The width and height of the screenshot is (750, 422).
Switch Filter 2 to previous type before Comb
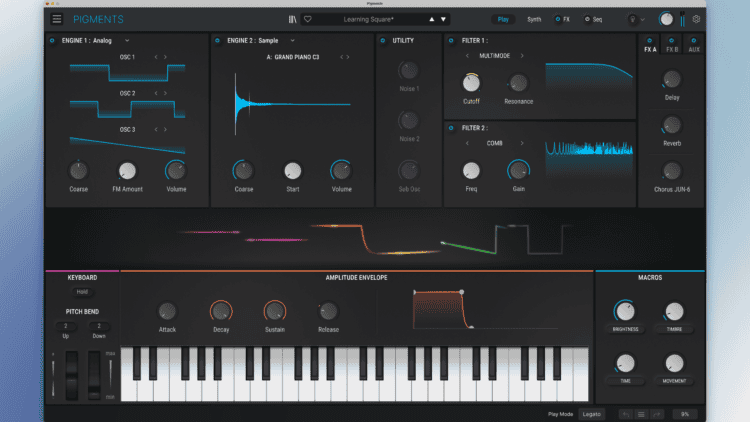[x=467, y=143]
